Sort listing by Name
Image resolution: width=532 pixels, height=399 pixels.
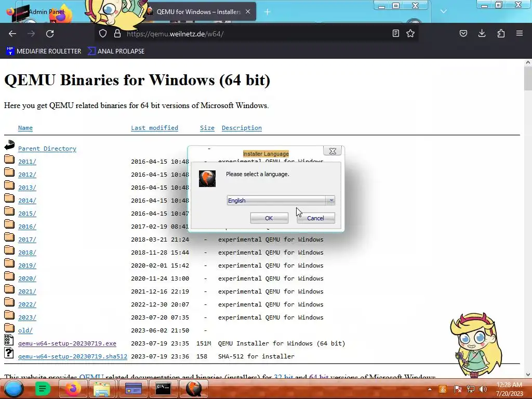click(25, 128)
